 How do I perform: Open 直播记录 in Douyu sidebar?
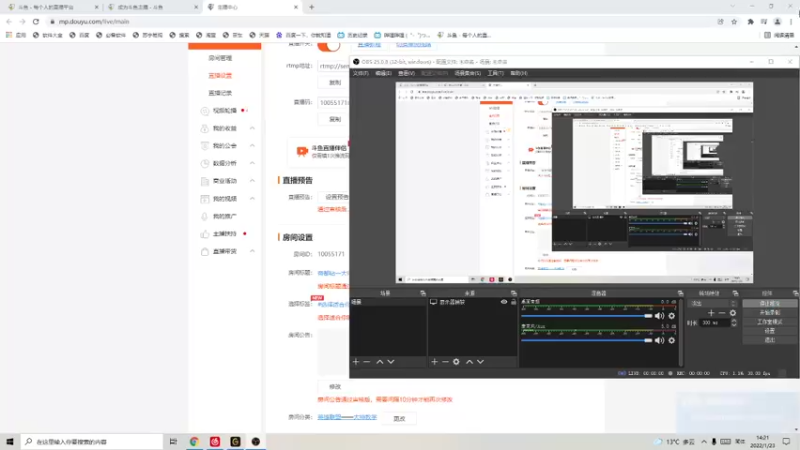tap(220, 93)
